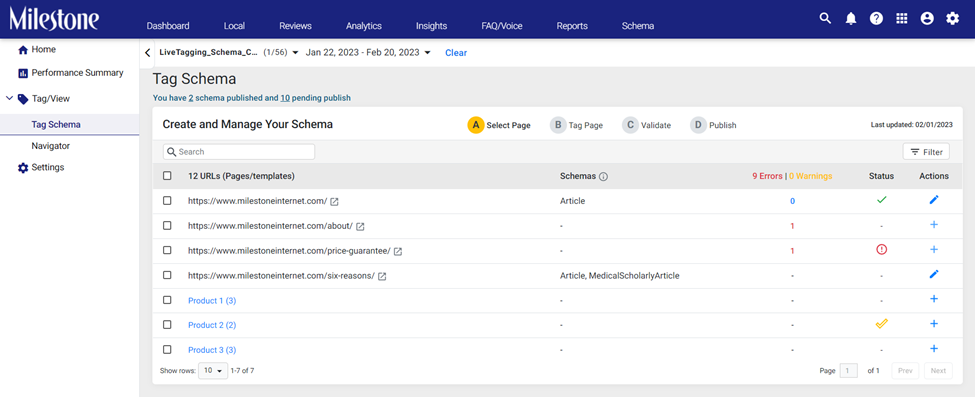Collapse sidebar with the left chevron
Viewport: 975px width, 397px height.
(147, 53)
